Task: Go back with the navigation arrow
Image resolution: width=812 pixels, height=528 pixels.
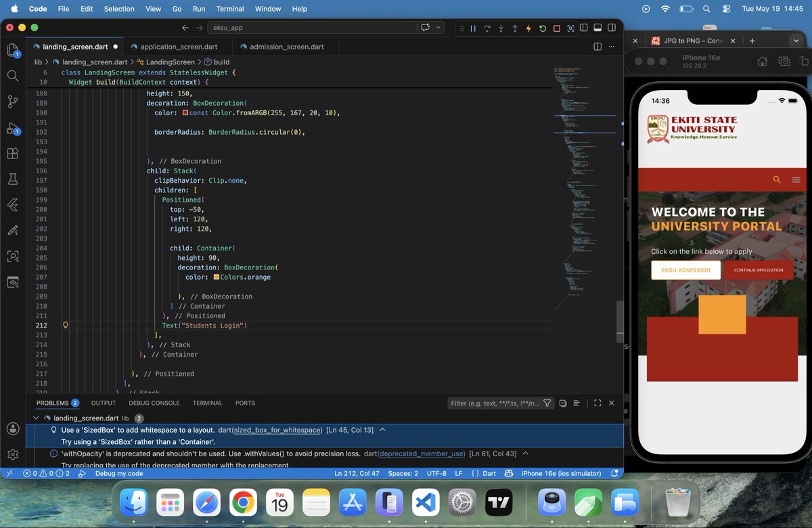Action: 185,28
